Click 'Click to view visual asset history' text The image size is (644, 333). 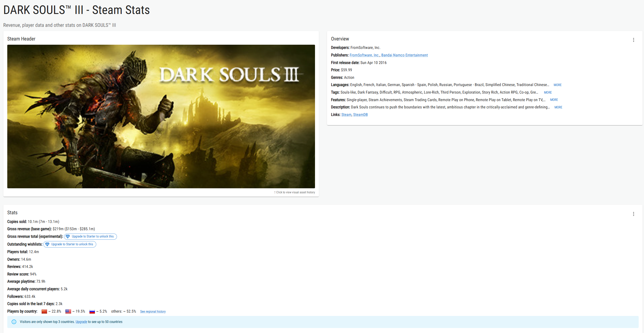(x=295, y=192)
